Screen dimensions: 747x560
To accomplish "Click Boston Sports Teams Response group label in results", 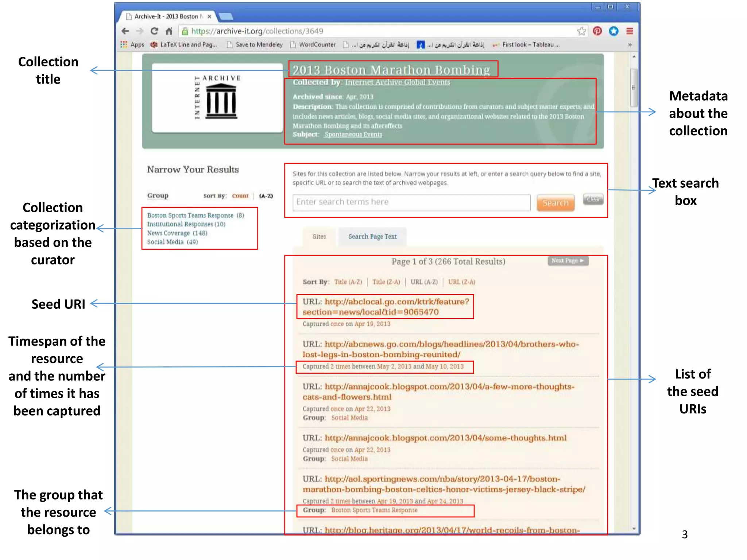I will coord(375,510).
